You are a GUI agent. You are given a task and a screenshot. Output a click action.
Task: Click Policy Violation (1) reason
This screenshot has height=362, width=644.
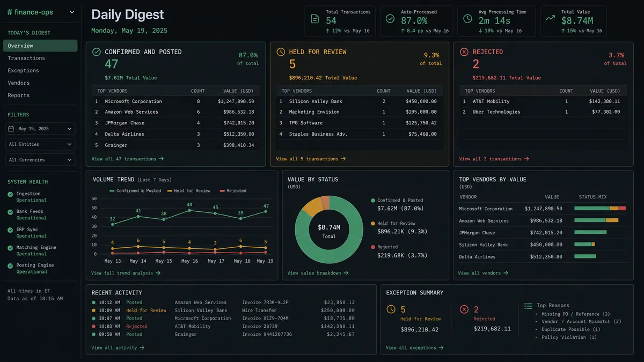click(x=569, y=337)
